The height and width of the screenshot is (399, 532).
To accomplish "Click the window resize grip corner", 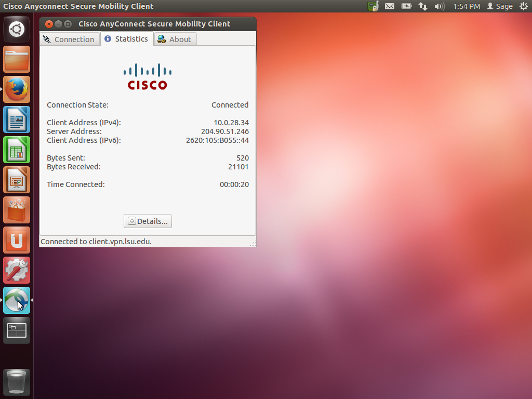I will pos(253,243).
